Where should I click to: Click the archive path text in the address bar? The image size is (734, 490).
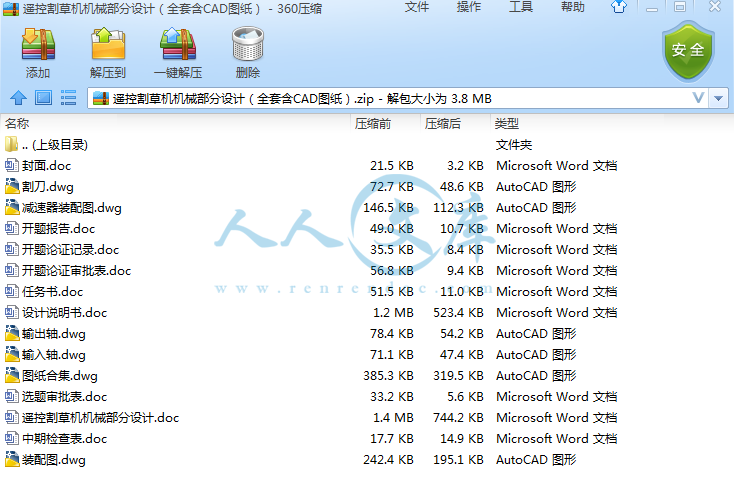(302, 99)
